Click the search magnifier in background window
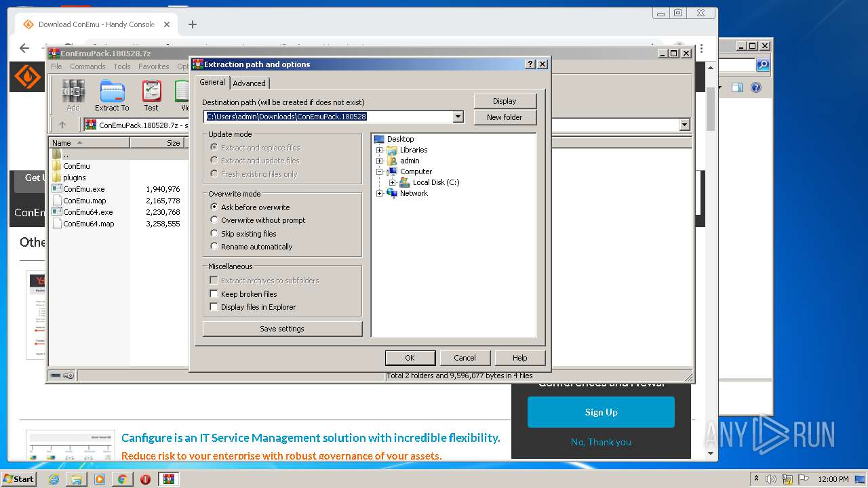 763,65
